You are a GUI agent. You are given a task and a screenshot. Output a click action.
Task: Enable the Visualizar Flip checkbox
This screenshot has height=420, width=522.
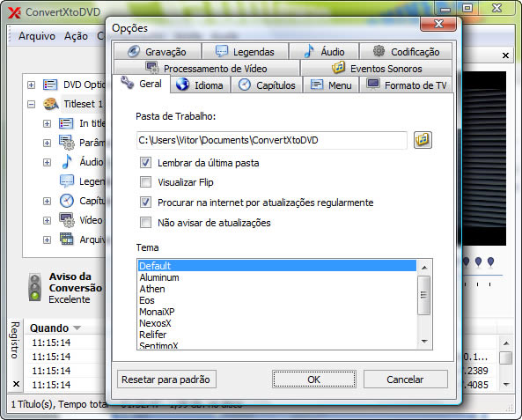(x=145, y=182)
